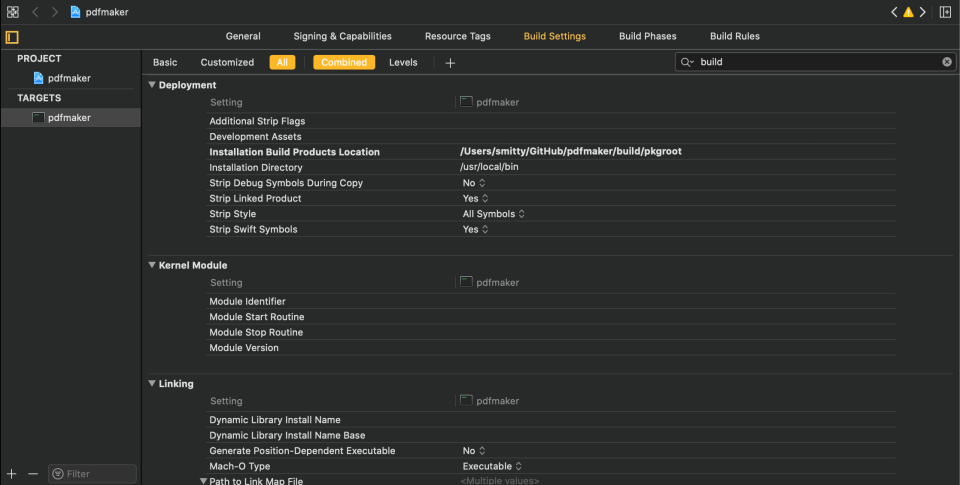Open the Build Phases tab
Viewport: 960px width, 485px height.
coord(647,36)
